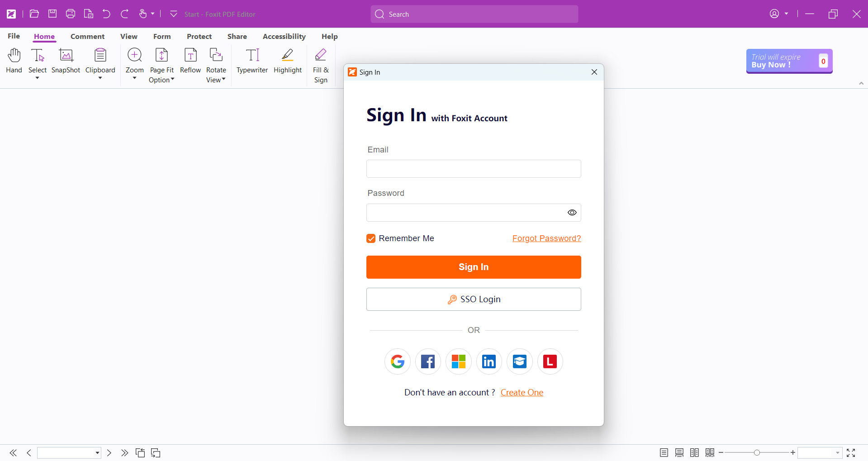This screenshot has width=868, height=461.
Task: Expand the Clipboard dropdown arrow
Action: click(100, 78)
